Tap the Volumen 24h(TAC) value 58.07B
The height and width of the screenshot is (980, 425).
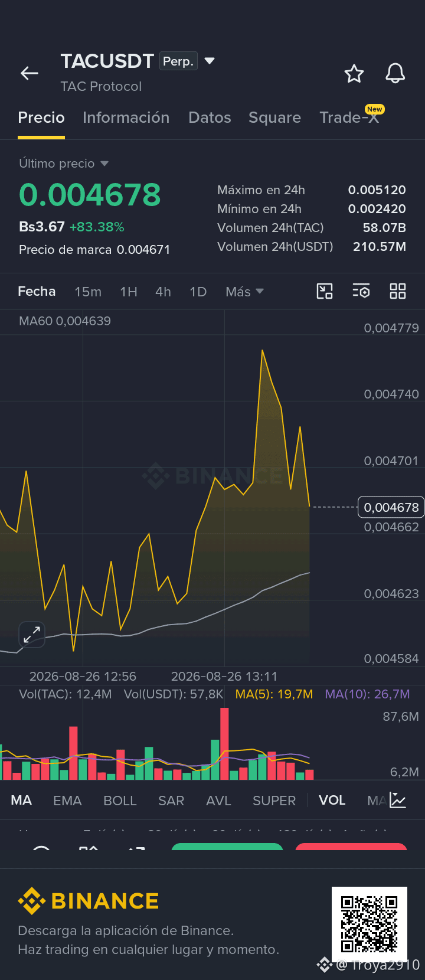click(384, 228)
